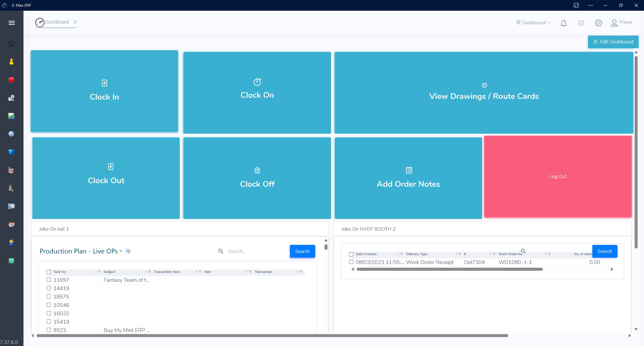Select the WO1080-1-1 row checkbox
This screenshot has height=346, width=644.
(351, 262)
